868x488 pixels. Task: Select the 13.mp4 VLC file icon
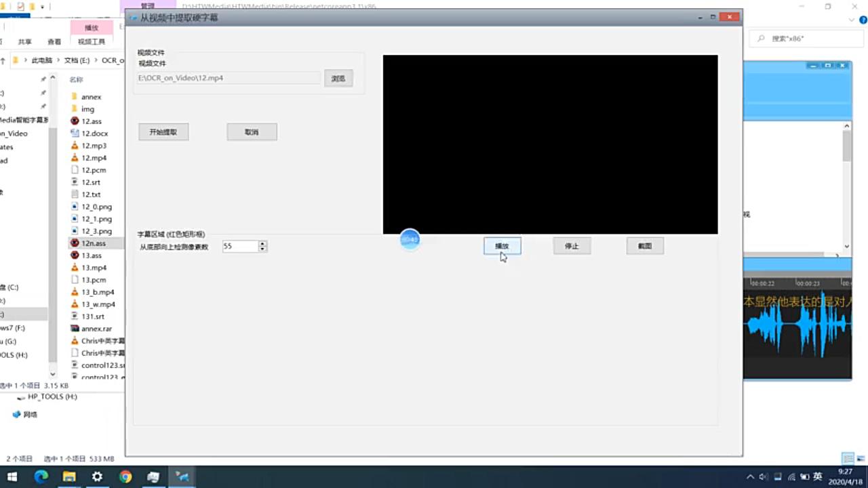coord(75,268)
